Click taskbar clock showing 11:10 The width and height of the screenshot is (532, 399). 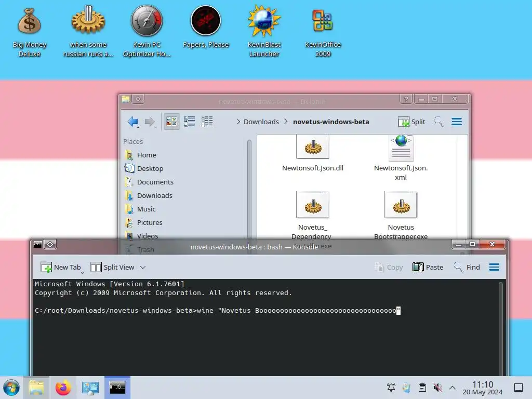483,388
